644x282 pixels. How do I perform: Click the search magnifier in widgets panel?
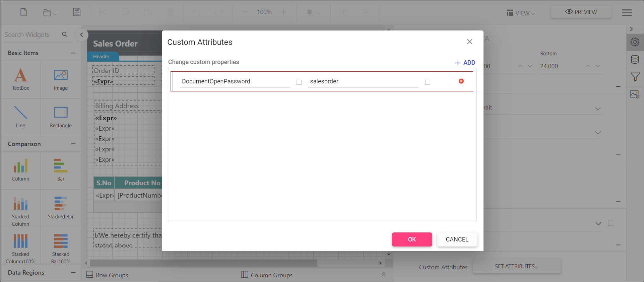[x=65, y=34]
